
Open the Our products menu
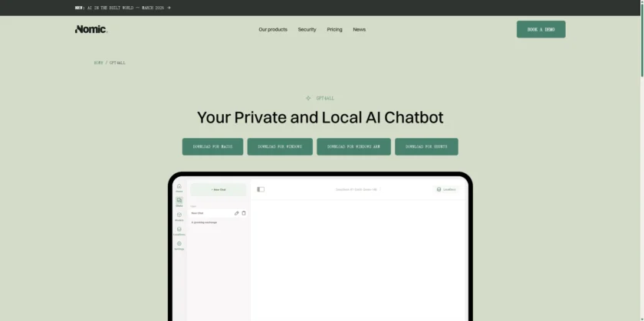click(273, 29)
